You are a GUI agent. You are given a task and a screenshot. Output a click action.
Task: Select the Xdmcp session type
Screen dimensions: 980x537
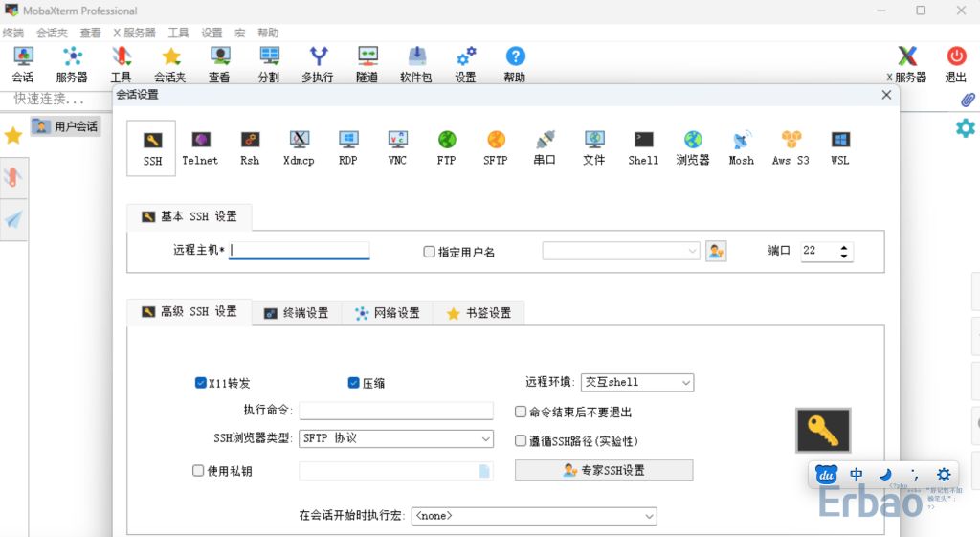coord(299,148)
